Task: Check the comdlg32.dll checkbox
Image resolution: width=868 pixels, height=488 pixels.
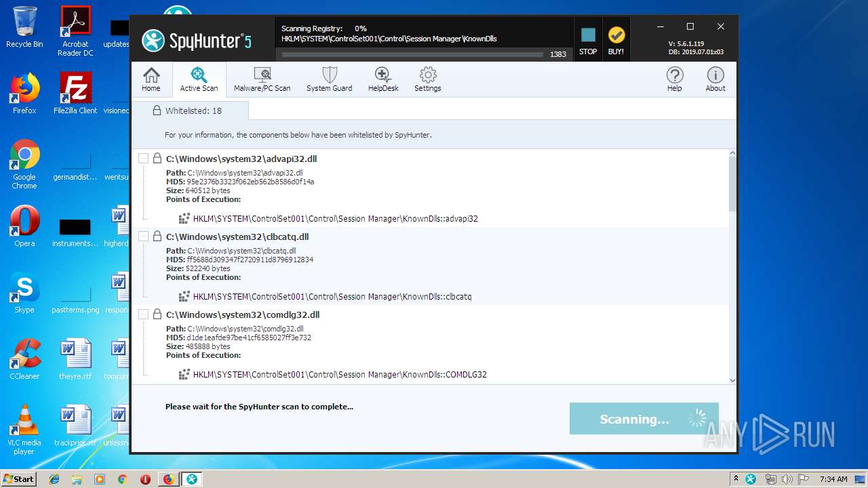Action: (x=143, y=314)
